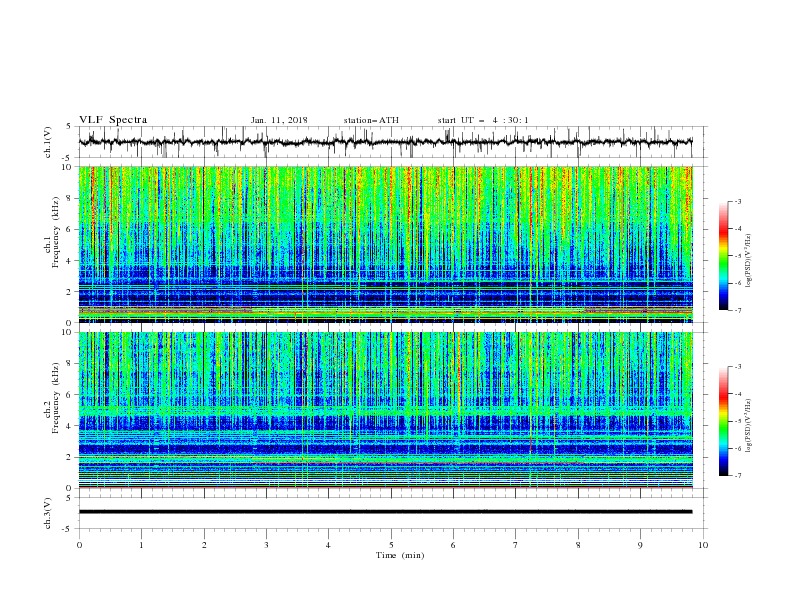
Task: Click the "-3" label on the upper colorbar
Action: (x=738, y=201)
